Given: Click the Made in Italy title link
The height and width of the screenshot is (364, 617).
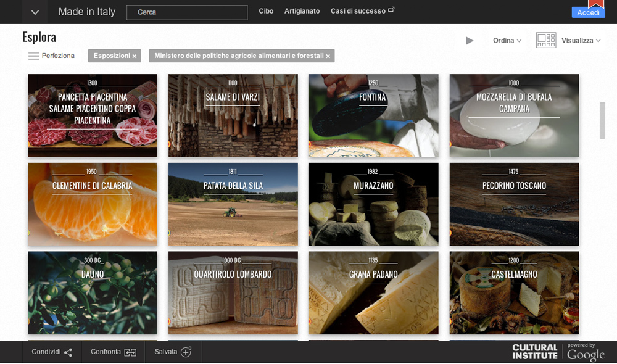Looking at the screenshot, I should pos(86,12).
